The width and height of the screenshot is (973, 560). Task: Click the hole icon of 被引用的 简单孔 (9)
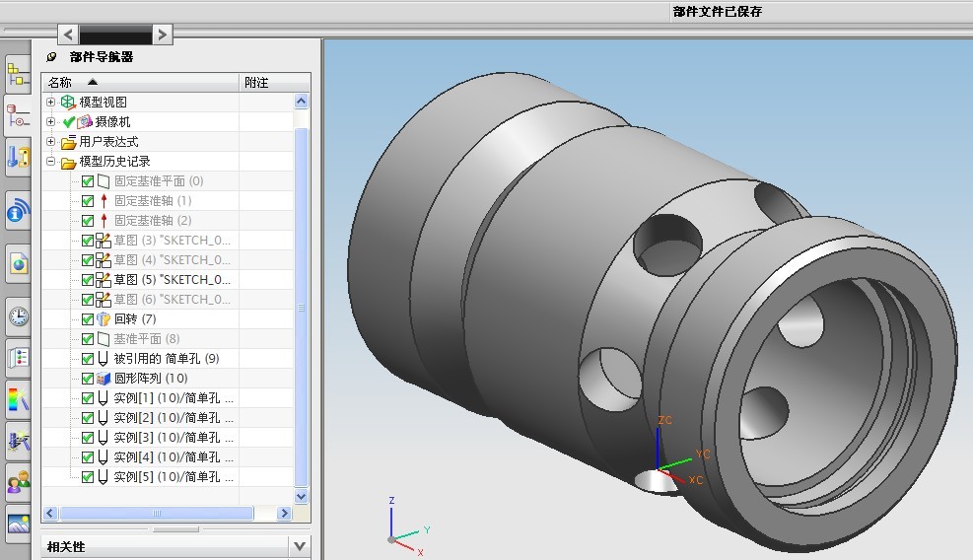pos(103,359)
